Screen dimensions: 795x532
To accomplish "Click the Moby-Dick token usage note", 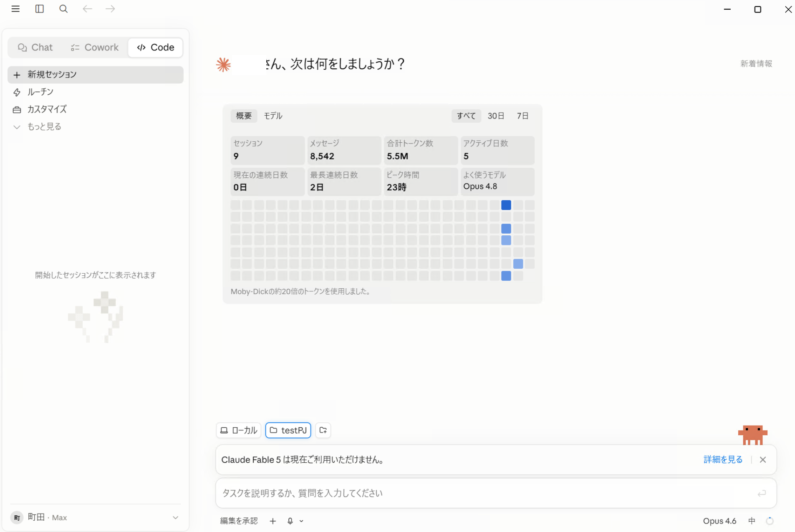I will [x=301, y=292].
